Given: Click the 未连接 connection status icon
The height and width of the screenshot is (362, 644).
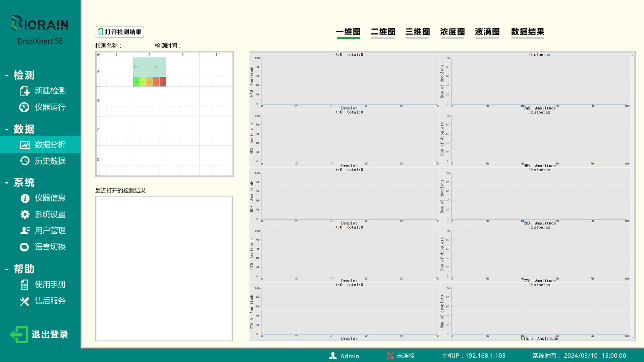Looking at the screenshot, I should coord(390,356).
